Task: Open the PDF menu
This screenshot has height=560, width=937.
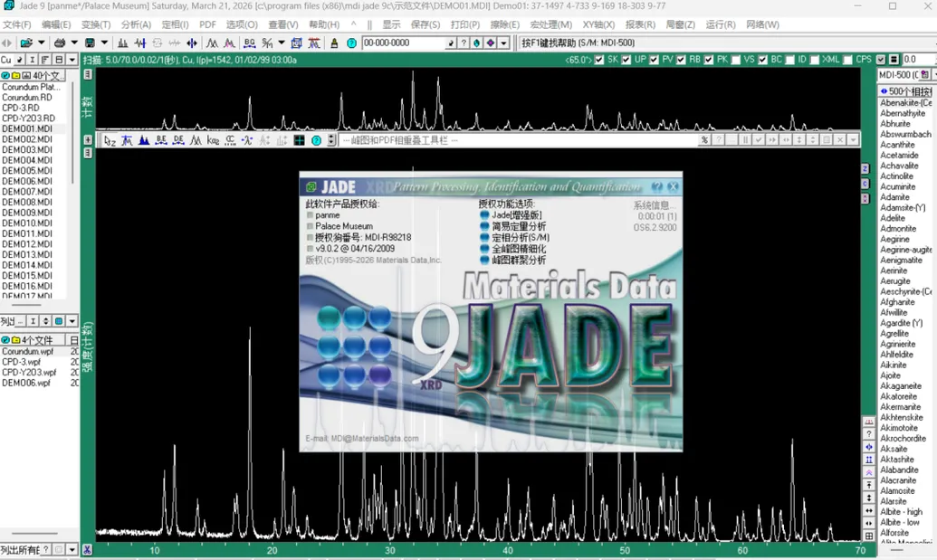Action: pos(207,24)
